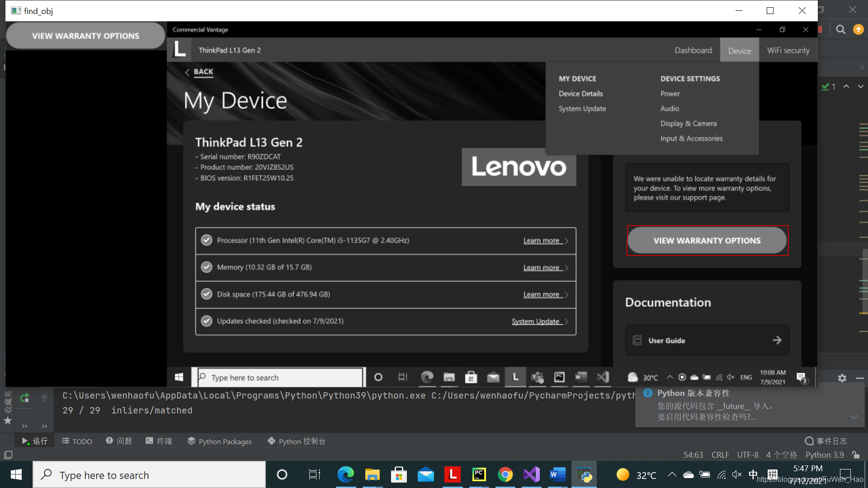The image size is (868, 488).
Task: Click the rerun icon in PyCharm run panel
Action: click(x=25, y=398)
